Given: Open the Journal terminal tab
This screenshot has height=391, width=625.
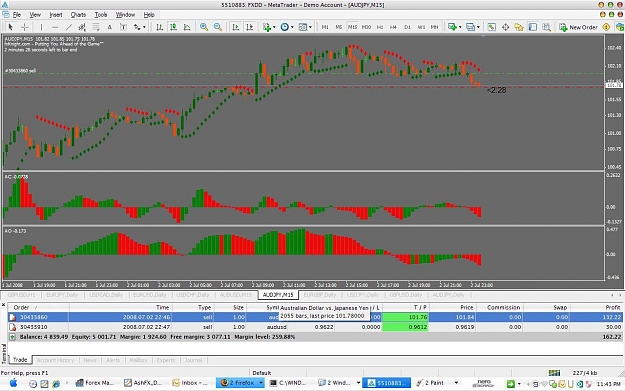Looking at the screenshot, I should (x=193, y=360).
